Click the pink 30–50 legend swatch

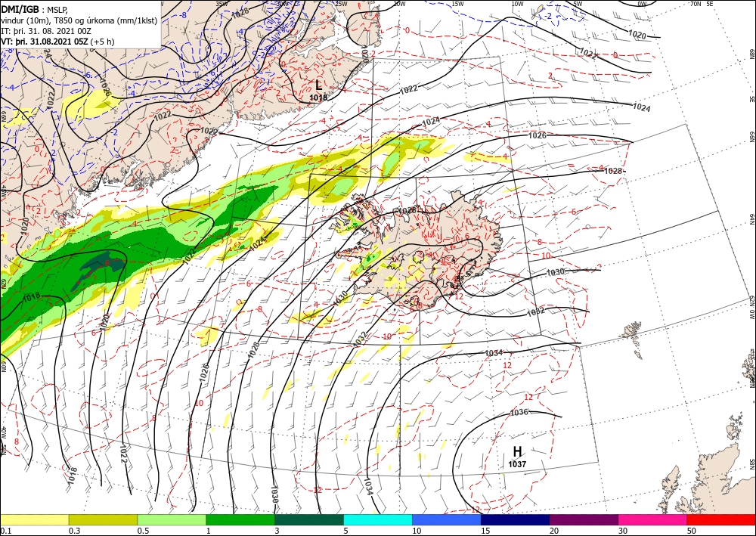[653, 519]
